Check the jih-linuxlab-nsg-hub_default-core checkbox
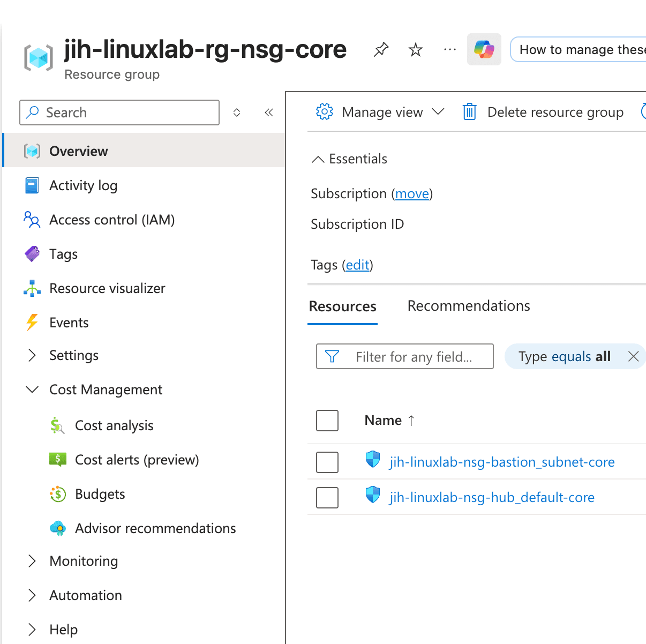The width and height of the screenshot is (646, 644). [x=327, y=497]
